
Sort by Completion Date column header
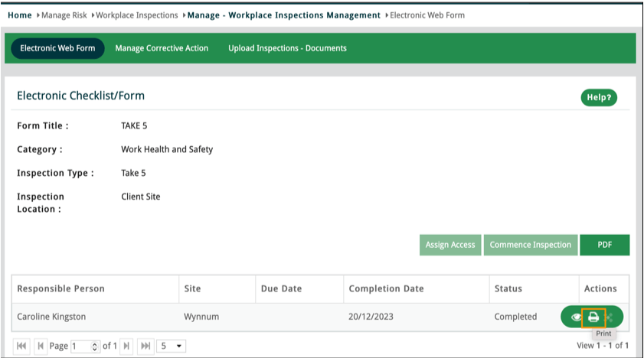click(x=386, y=288)
